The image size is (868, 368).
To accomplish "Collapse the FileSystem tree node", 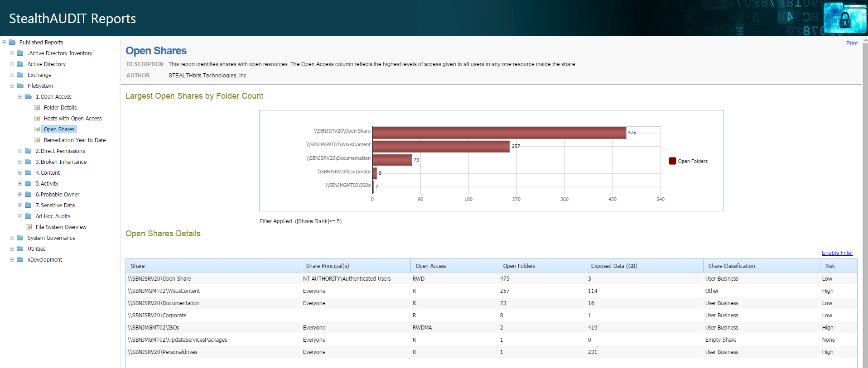I will [12, 86].
